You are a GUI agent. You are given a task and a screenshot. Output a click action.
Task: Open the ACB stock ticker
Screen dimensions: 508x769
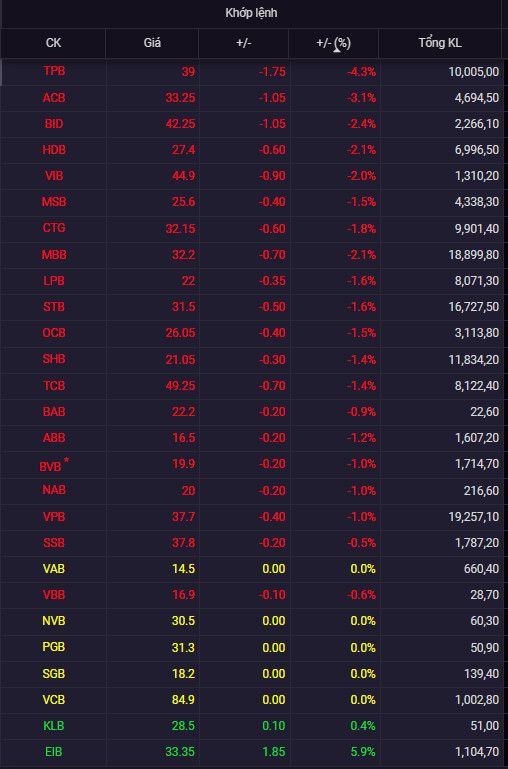[54, 98]
